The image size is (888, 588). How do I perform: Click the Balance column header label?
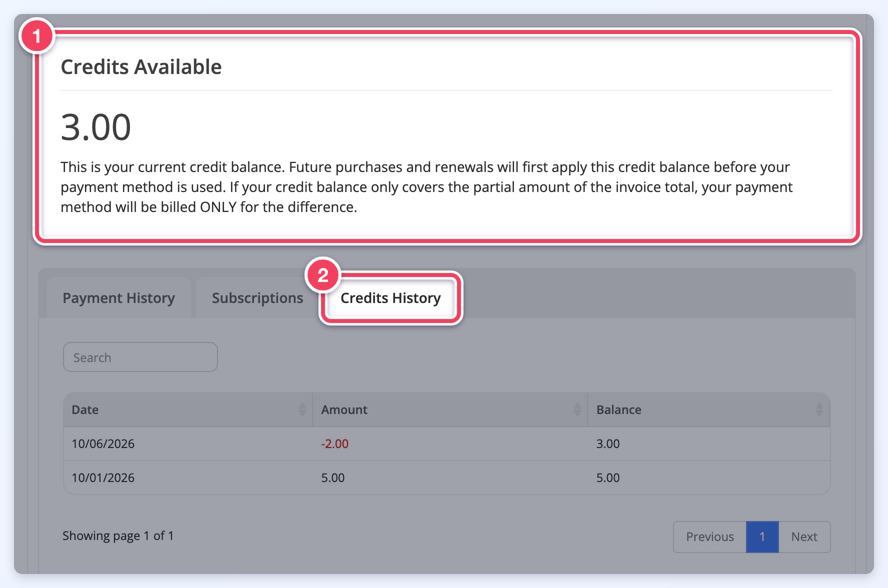click(x=619, y=409)
